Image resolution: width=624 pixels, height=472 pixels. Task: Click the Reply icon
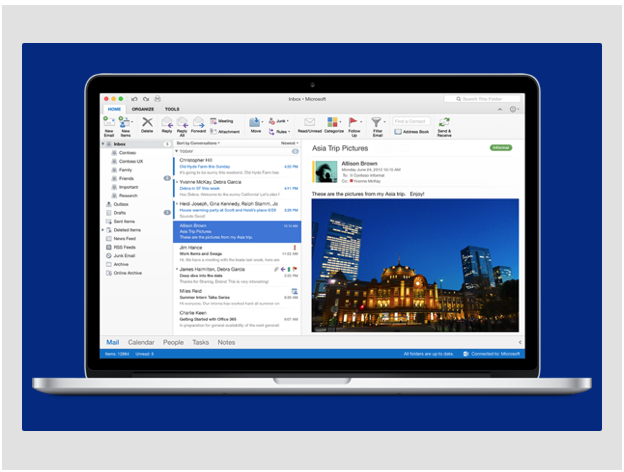[x=167, y=122]
